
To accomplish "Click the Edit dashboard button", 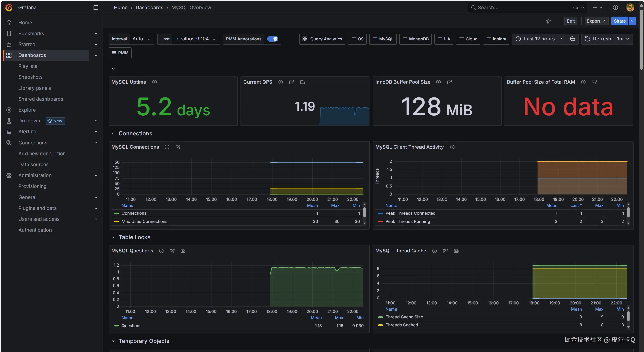I will coord(571,21).
